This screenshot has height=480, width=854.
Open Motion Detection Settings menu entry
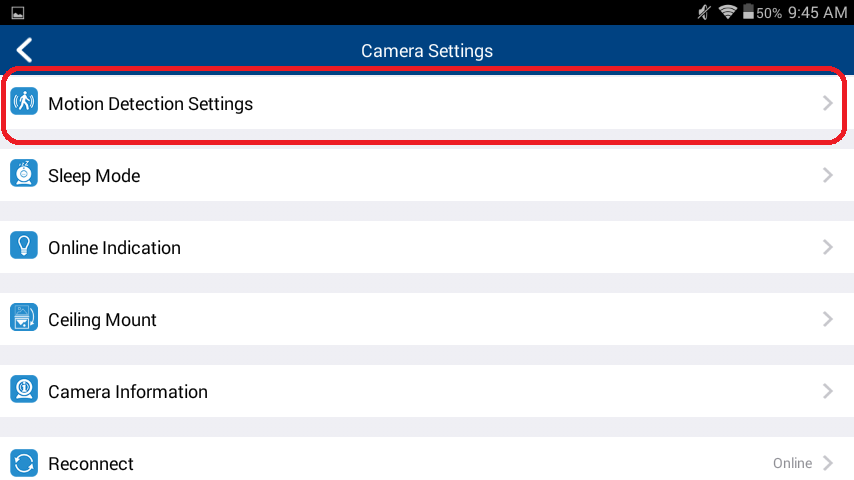tap(427, 103)
